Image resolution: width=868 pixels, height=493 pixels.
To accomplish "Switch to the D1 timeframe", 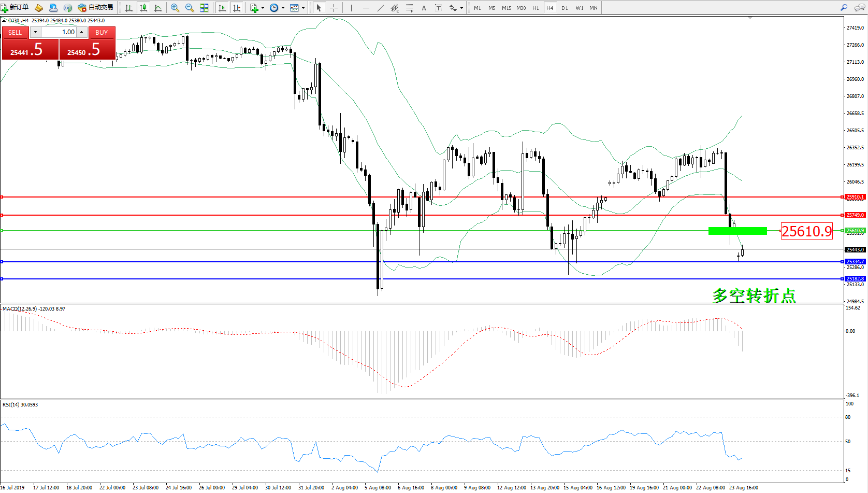I will [x=565, y=8].
